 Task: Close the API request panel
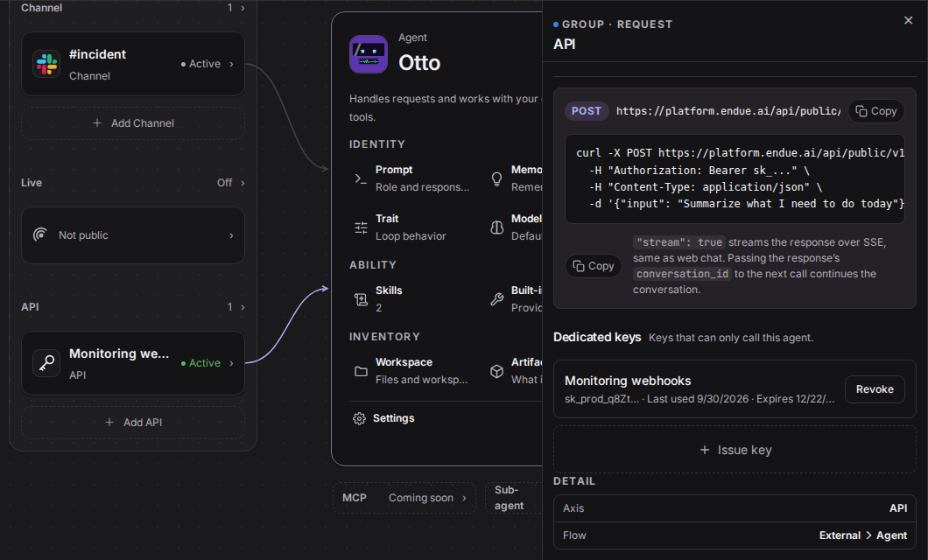pyautogui.click(x=908, y=21)
